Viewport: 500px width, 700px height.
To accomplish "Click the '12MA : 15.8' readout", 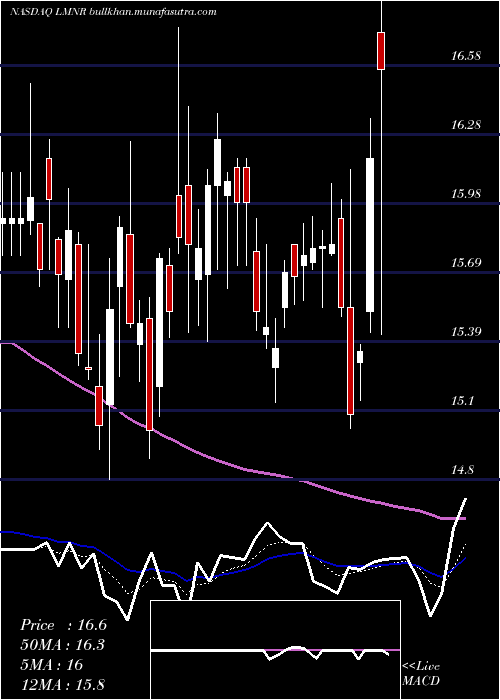I will [x=63, y=684].
